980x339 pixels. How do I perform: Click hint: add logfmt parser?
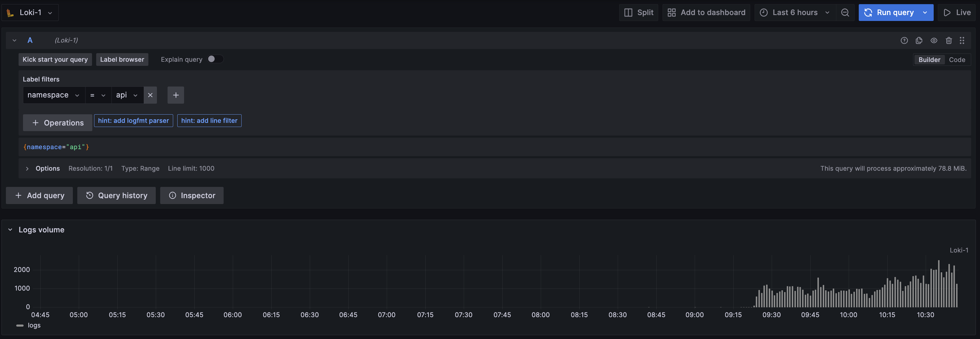click(x=133, y=121)
